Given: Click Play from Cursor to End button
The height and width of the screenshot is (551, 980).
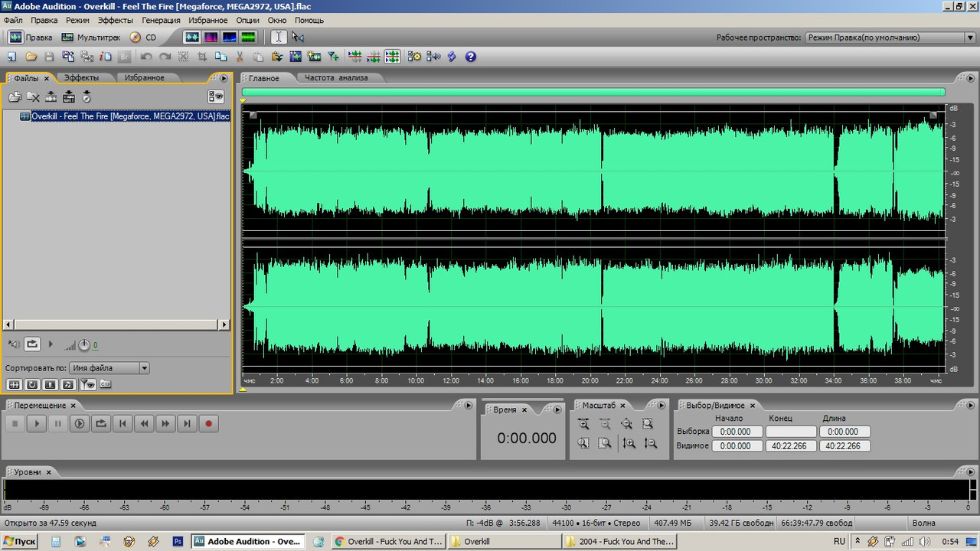Looking at the screenshot, I should coord(80,423).
